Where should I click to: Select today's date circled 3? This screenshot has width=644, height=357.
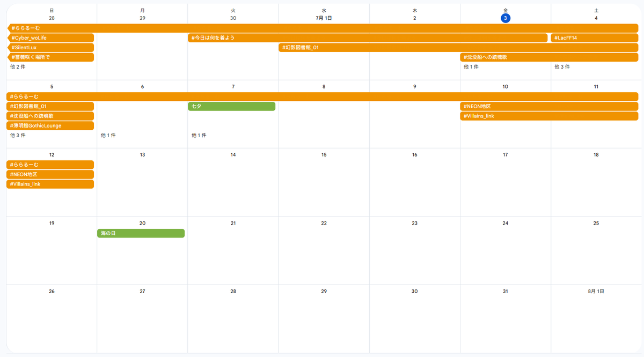click(x=506, y=18)
